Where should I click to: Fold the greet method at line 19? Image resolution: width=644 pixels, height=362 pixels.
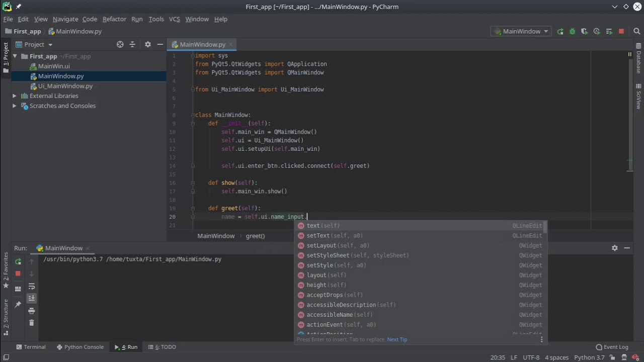(193, 208)
